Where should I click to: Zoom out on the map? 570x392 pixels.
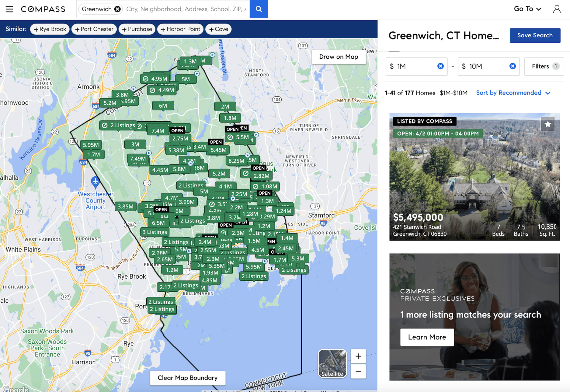coord(358,371)
